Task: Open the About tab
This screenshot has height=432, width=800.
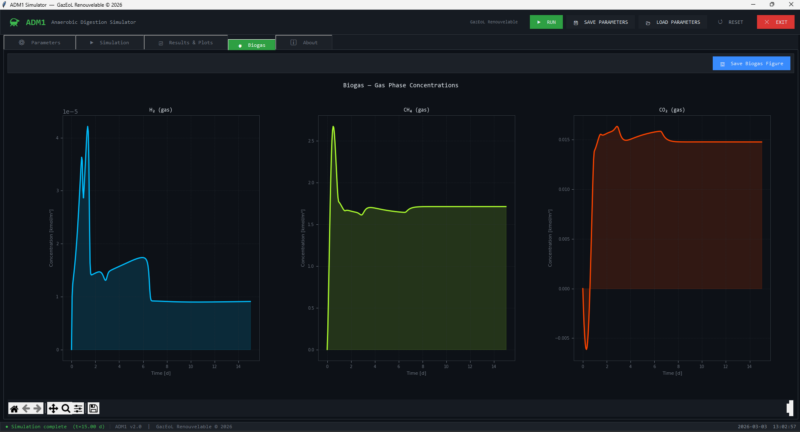Action: pos(304,43)
